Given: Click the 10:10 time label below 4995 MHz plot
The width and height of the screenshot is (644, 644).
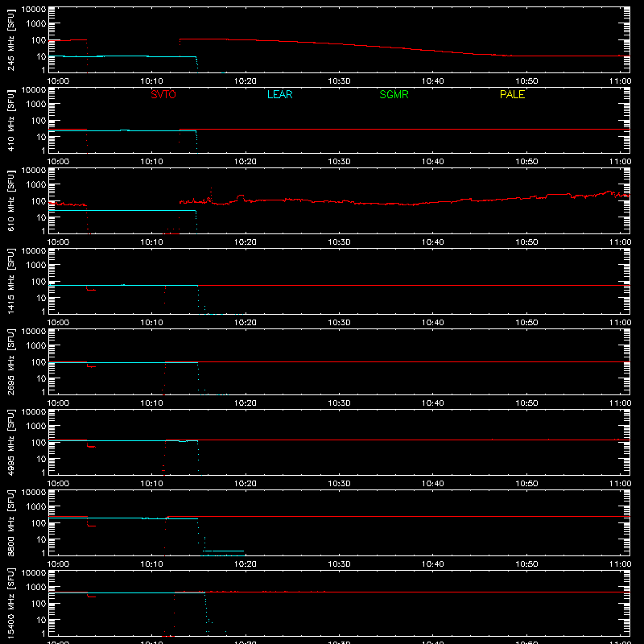Looking at the screenshot, I should point(151,484).
